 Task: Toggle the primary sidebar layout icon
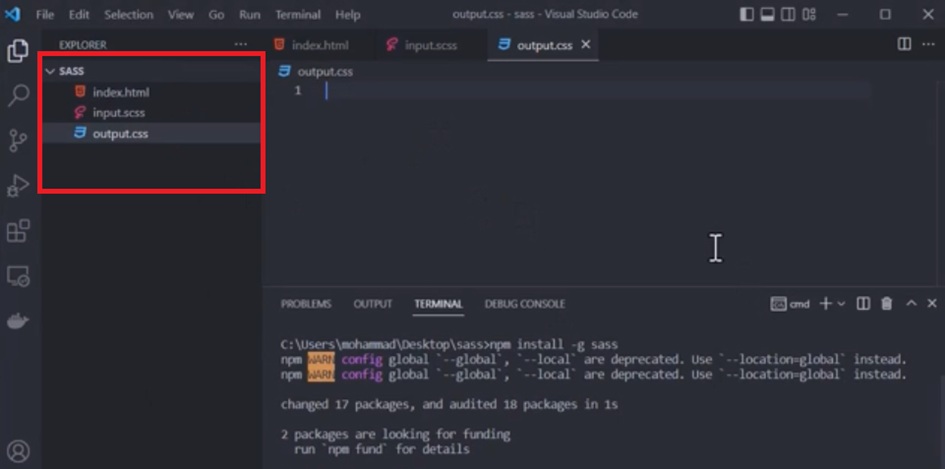click(x=747, y=14)
